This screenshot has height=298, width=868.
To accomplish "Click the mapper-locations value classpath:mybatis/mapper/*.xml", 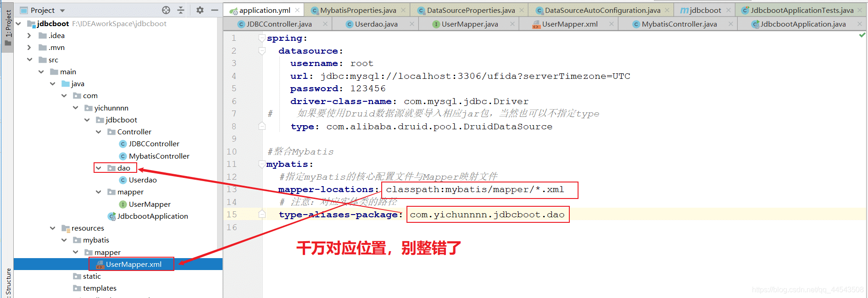I will pos(475,189).
